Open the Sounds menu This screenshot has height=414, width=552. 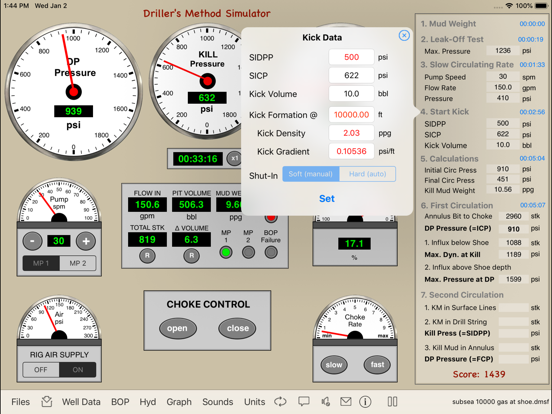tap(218, 402)
